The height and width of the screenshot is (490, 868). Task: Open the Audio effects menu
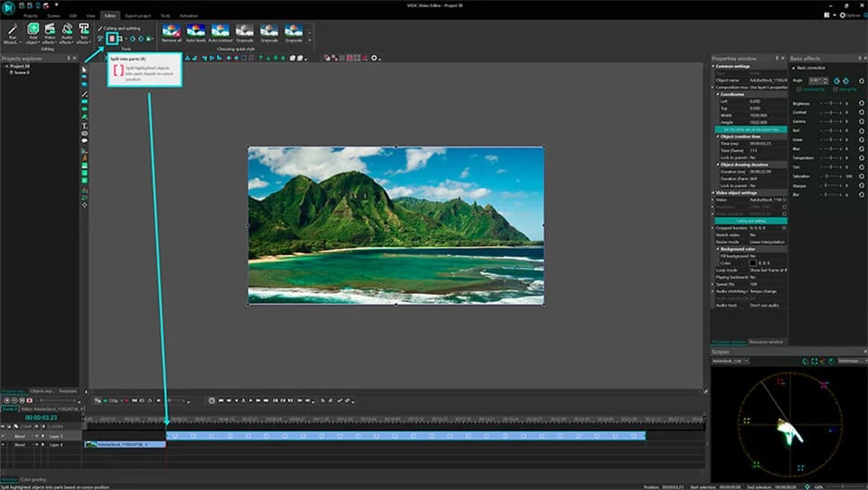coord(67,33)
